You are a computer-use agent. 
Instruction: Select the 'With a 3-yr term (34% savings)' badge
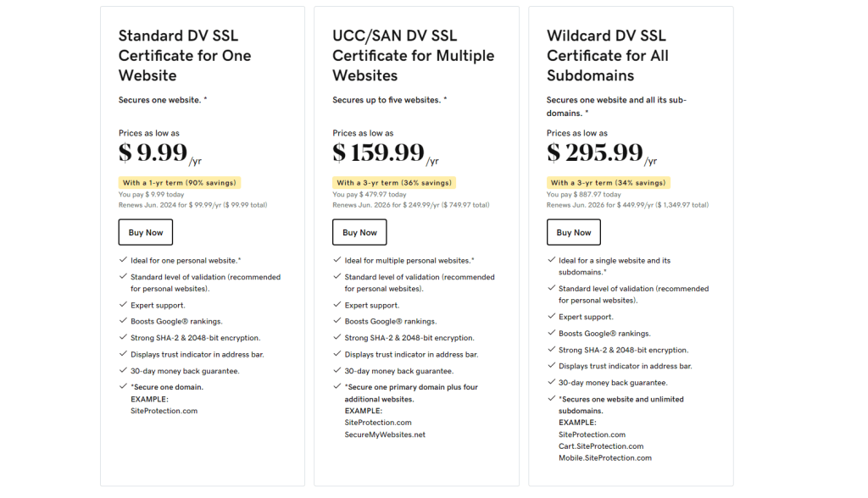(609, 183)
